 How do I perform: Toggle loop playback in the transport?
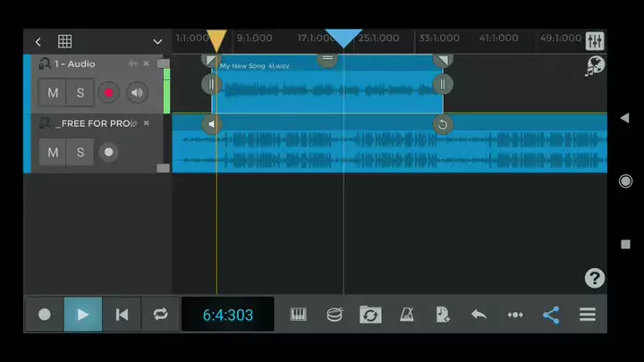160,315
